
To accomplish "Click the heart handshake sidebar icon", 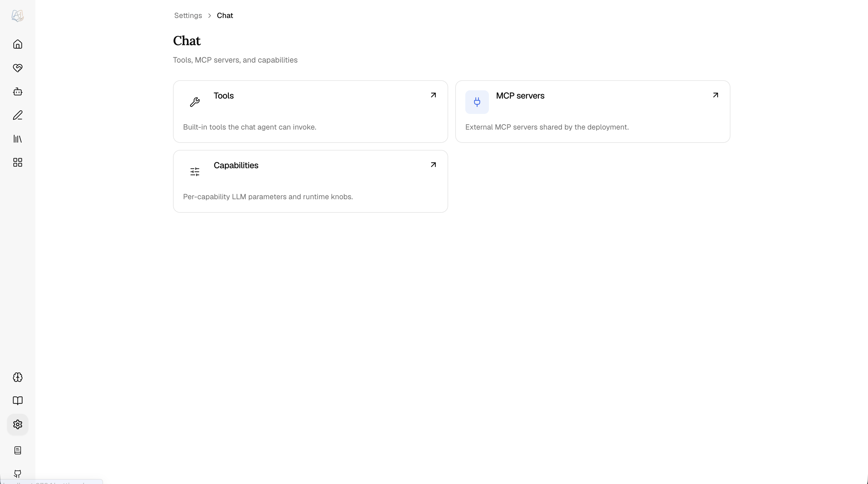I will coord(17,68).
